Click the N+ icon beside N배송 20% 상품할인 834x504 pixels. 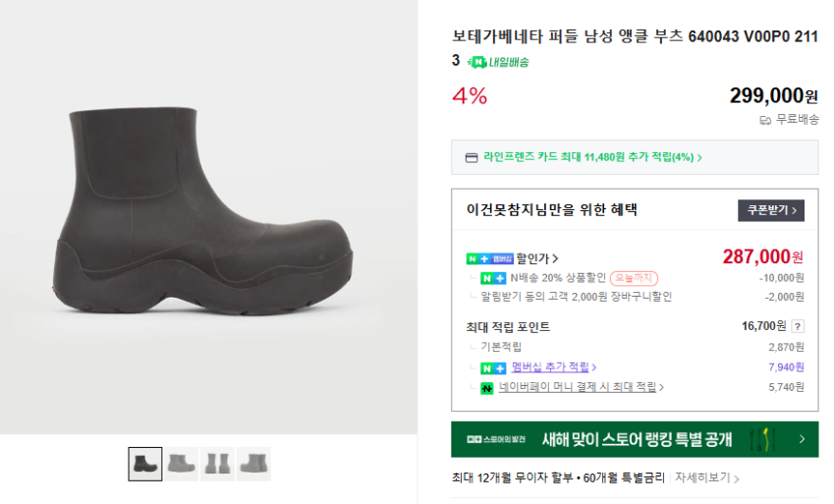[493, 278]
